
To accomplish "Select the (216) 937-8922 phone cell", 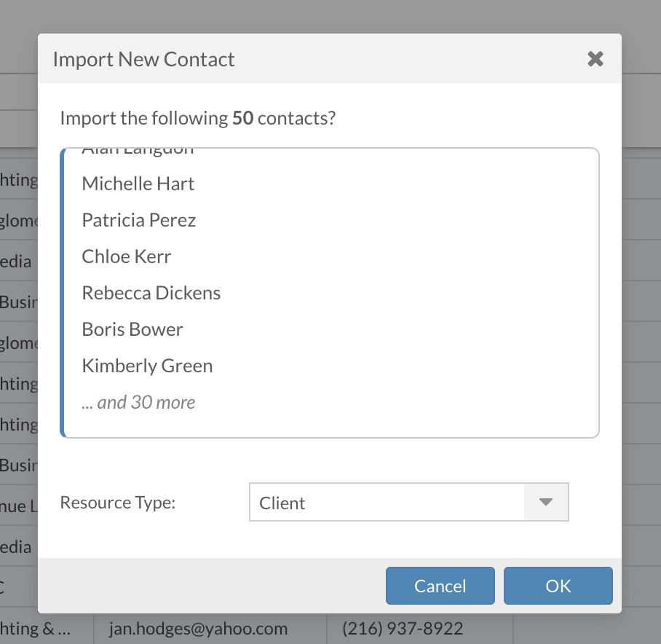I will [403, 628].
